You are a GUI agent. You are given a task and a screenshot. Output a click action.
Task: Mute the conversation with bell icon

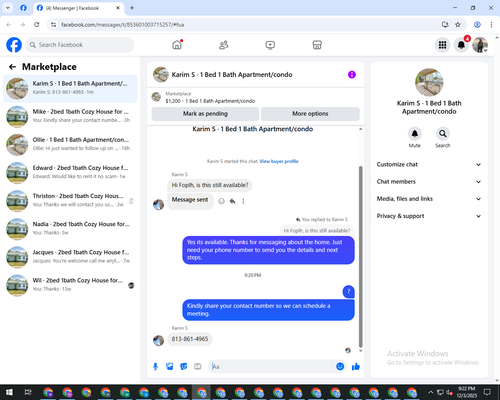(x=415, y=134)
